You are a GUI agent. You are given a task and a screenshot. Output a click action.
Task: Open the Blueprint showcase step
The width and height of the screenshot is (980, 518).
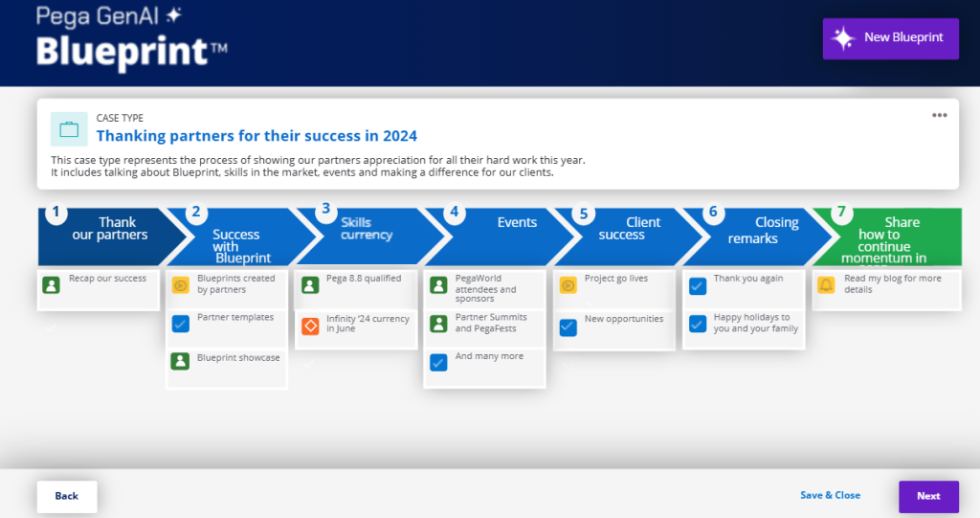[x=228, y=369]
